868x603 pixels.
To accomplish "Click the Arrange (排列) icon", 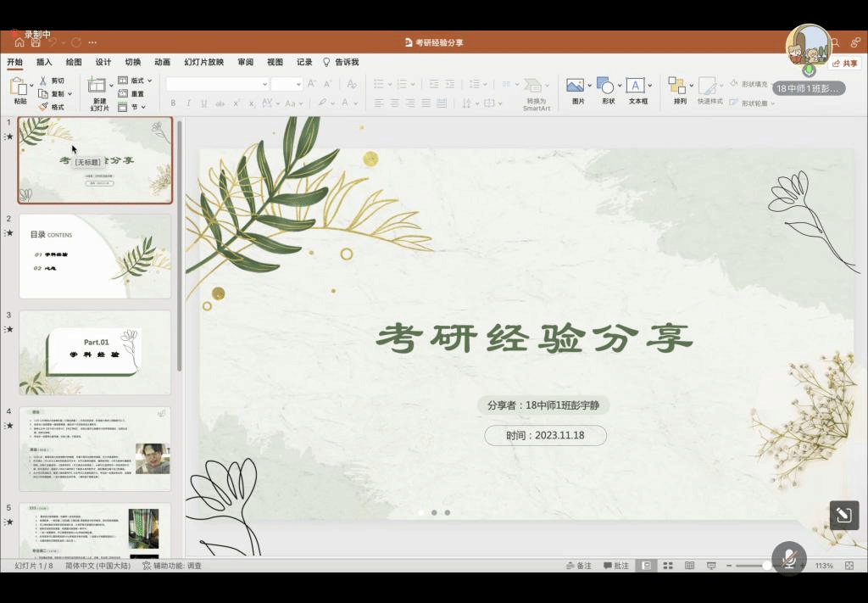I will point(677,86).
